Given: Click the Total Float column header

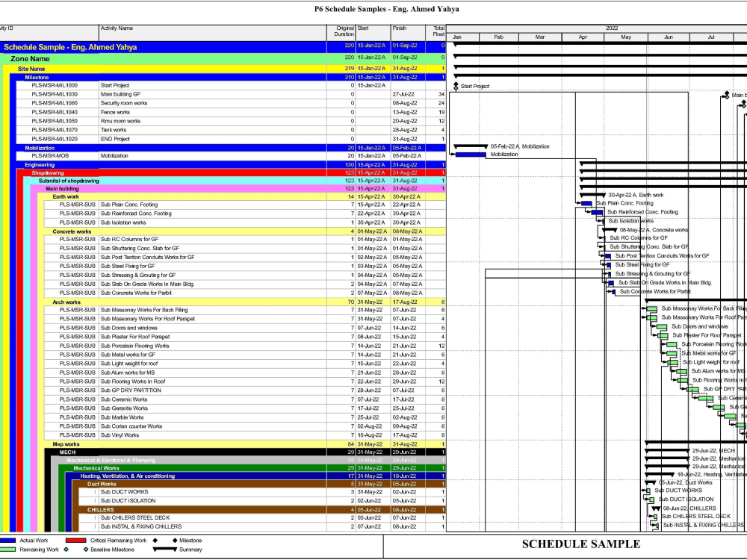Looking at the screenshot, I should click(437, 30).
